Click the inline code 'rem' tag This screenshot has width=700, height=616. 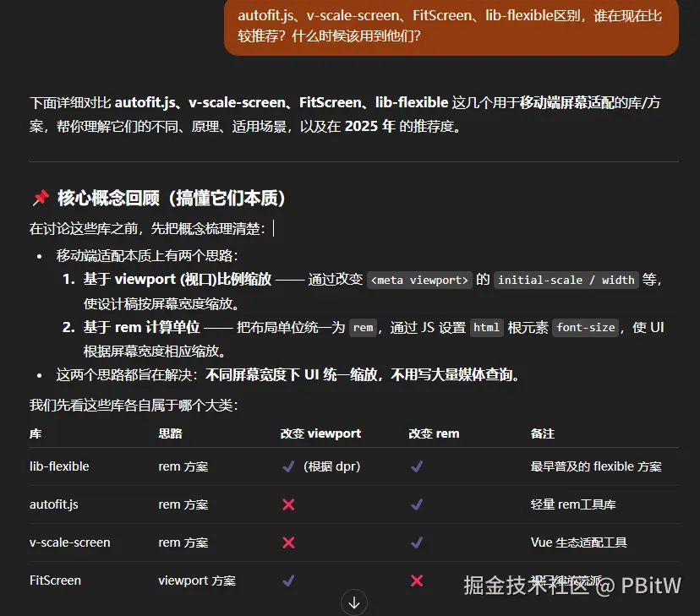tap(363, 328)
